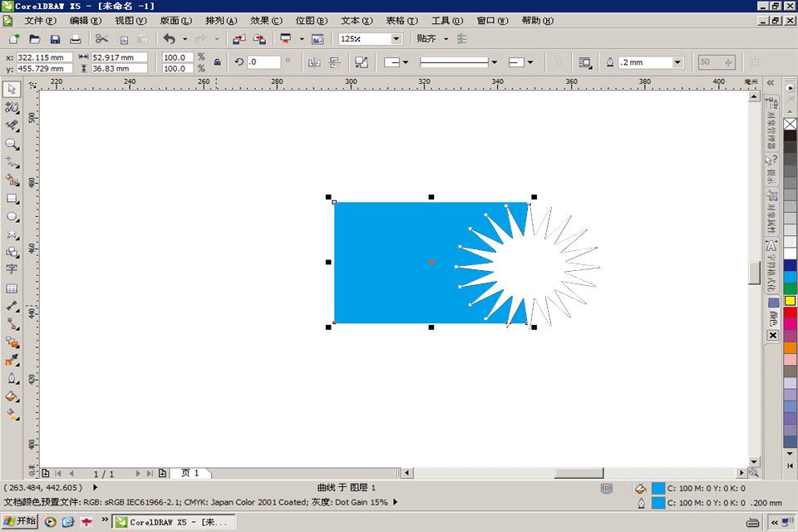
Task: Click the rotation angle input field
Action: pos(264,62)
